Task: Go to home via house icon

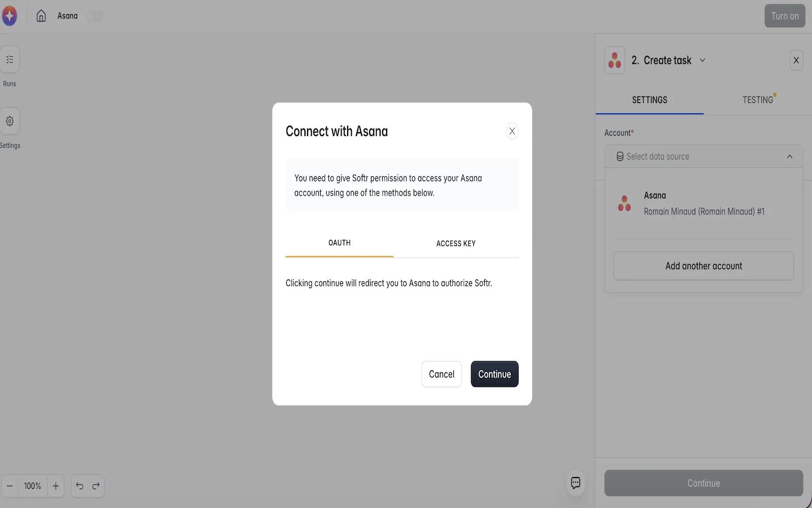Action: [41, 16]
